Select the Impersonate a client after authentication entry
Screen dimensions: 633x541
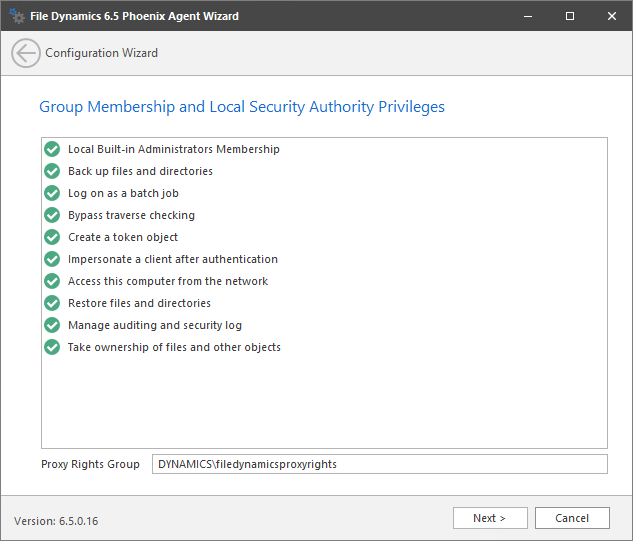pos(173,259)
